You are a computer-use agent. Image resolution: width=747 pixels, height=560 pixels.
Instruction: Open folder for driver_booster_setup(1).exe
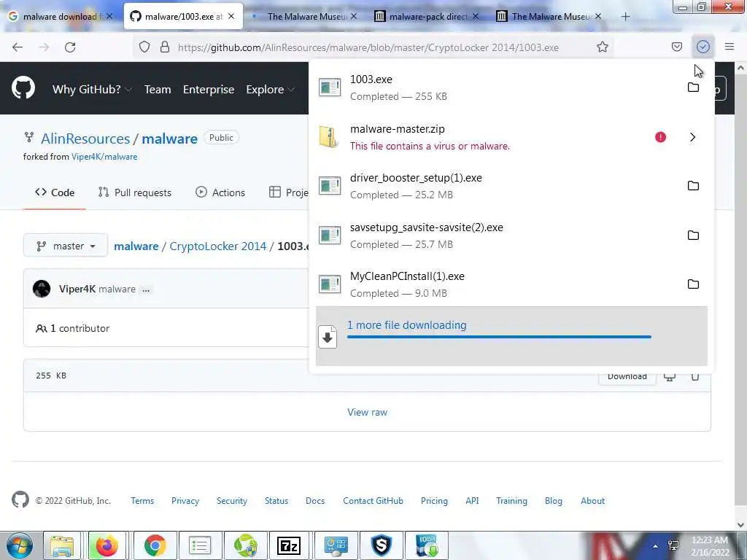(x=693, y=186)
